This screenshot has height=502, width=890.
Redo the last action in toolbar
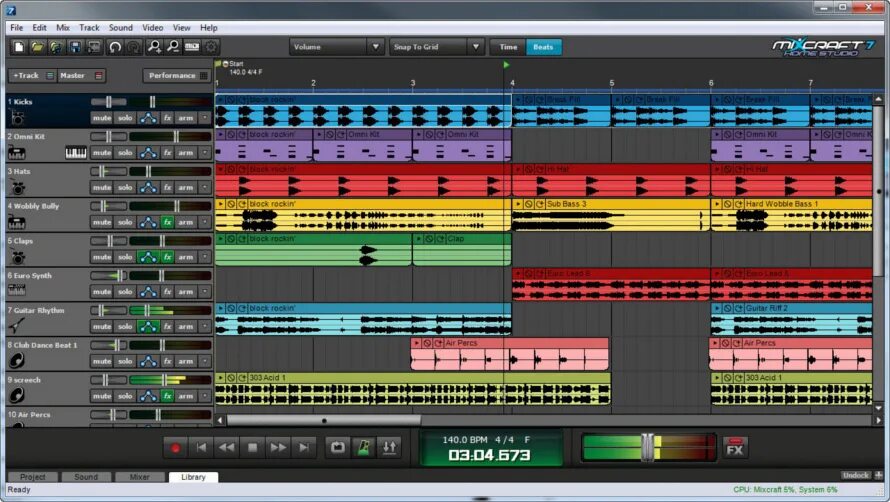(x=133, y=47)
